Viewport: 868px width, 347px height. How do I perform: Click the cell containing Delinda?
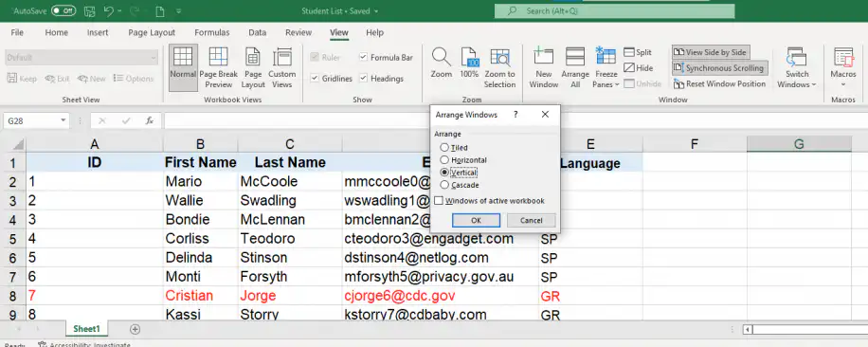click(x=200, y=257)
